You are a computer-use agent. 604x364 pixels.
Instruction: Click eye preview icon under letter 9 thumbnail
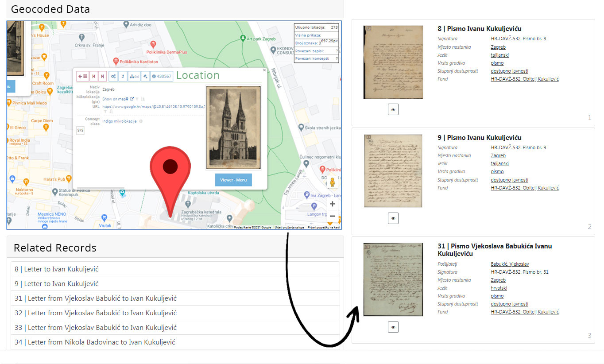pyautogui.click(x=393, y=218)
